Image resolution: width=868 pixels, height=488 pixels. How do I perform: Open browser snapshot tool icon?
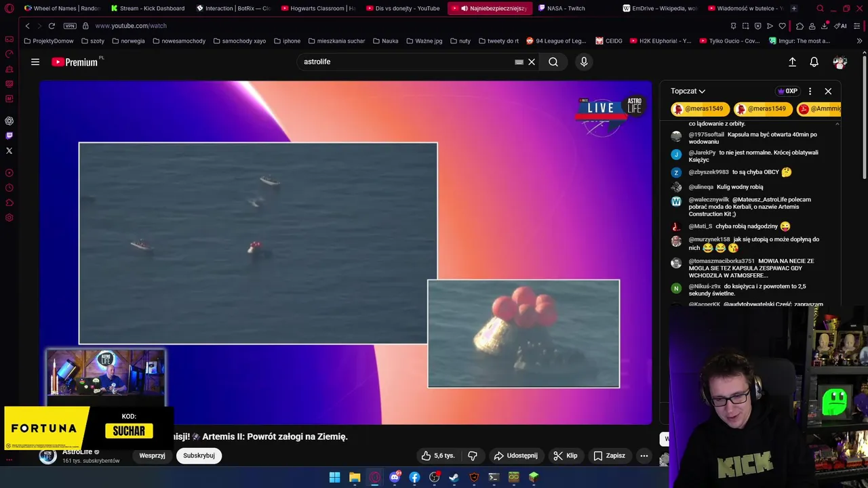[745, 26]
